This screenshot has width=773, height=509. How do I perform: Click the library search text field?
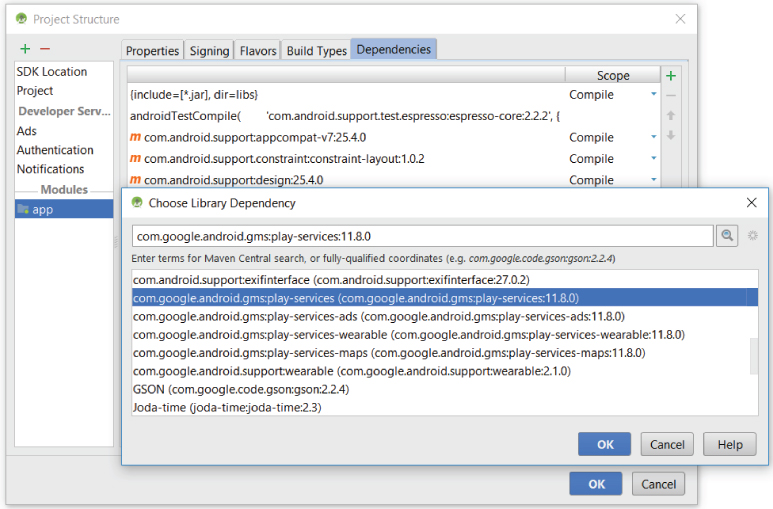(422, 236)
